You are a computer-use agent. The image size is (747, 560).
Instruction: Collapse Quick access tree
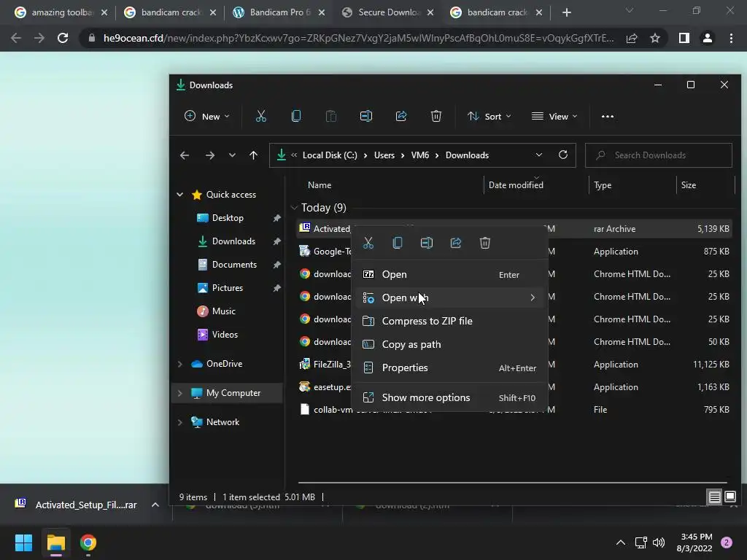coord(180,194)
